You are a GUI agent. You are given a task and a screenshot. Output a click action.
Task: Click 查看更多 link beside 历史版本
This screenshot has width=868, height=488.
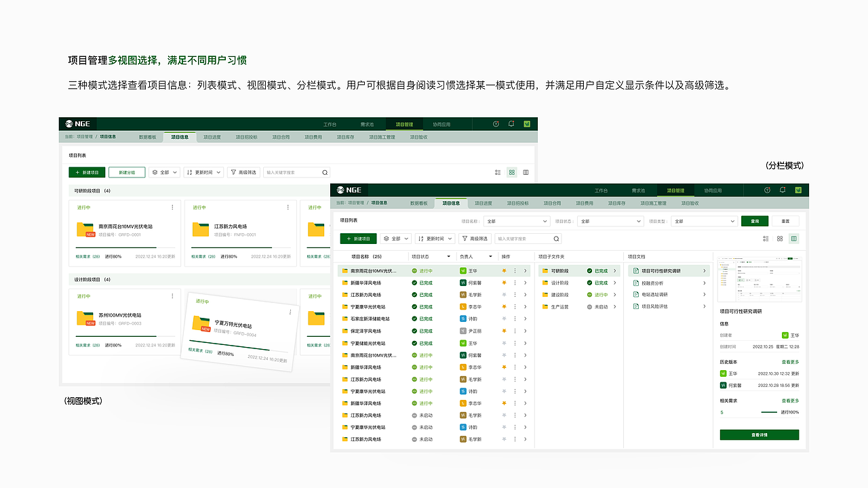click(791, 361)
